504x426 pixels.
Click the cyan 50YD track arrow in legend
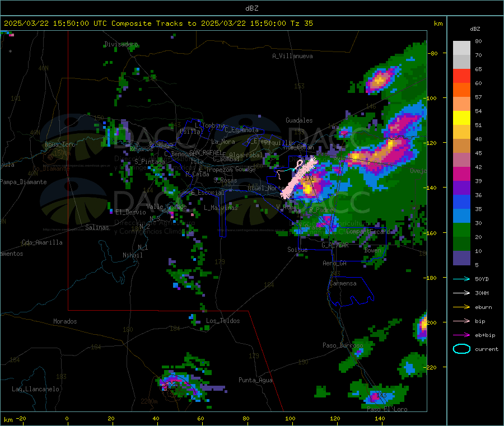(x=461, y=279)
